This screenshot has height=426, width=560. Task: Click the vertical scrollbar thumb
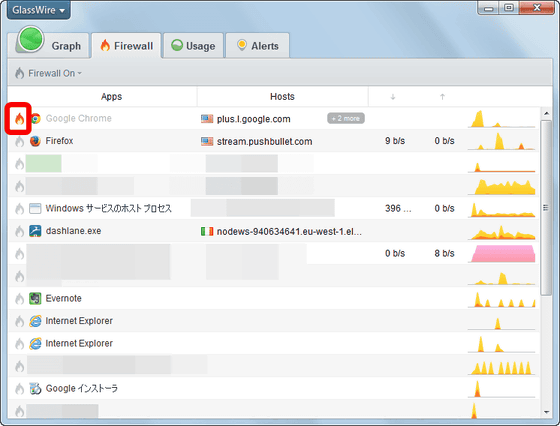pyautogui.click(x=546, y=208)
